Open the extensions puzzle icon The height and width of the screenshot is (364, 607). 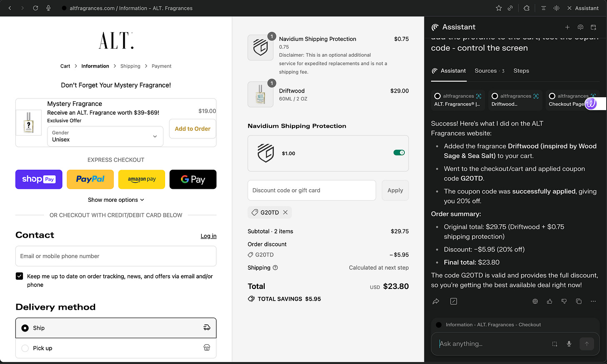coord(527,8)
